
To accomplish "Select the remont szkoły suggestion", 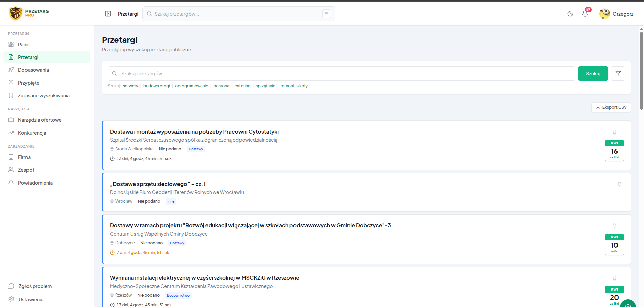I will (x=294, y=86).
